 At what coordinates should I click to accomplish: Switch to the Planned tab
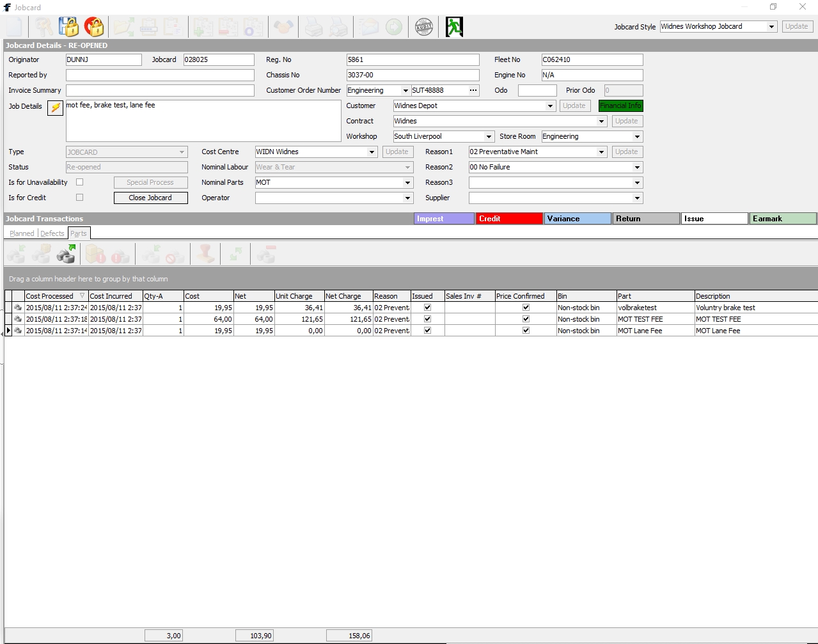[22, 233]
